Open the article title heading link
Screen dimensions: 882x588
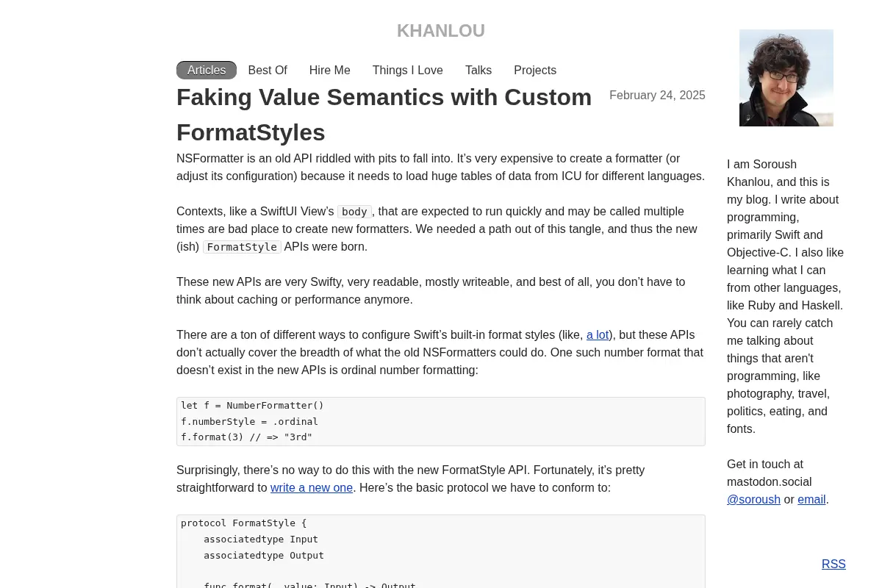coord(384,115)
